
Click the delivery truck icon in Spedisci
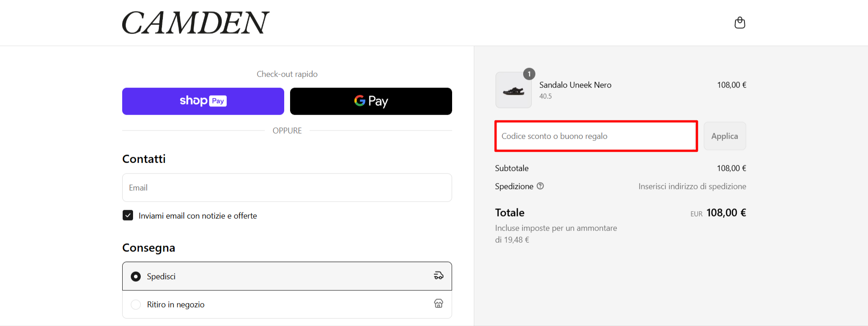439,275
